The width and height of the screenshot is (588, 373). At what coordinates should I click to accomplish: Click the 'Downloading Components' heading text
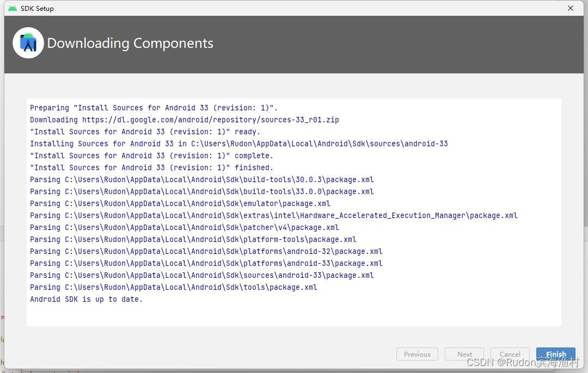point(130,43)
